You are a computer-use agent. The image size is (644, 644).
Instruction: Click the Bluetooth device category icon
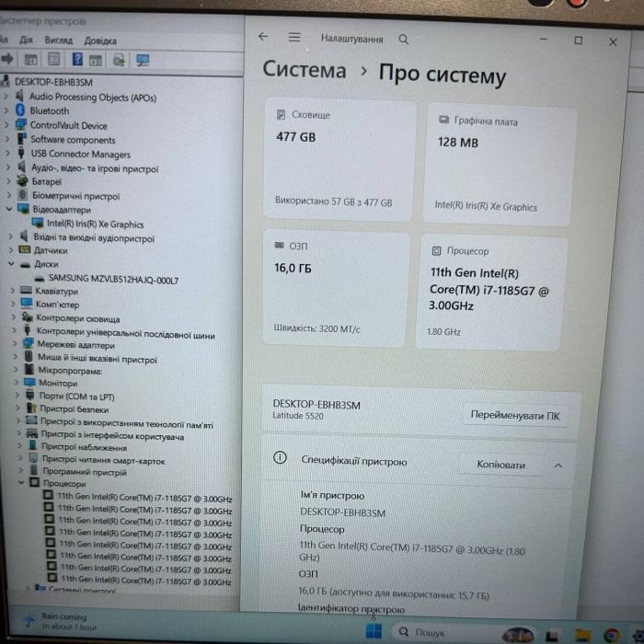click(20, 110)
